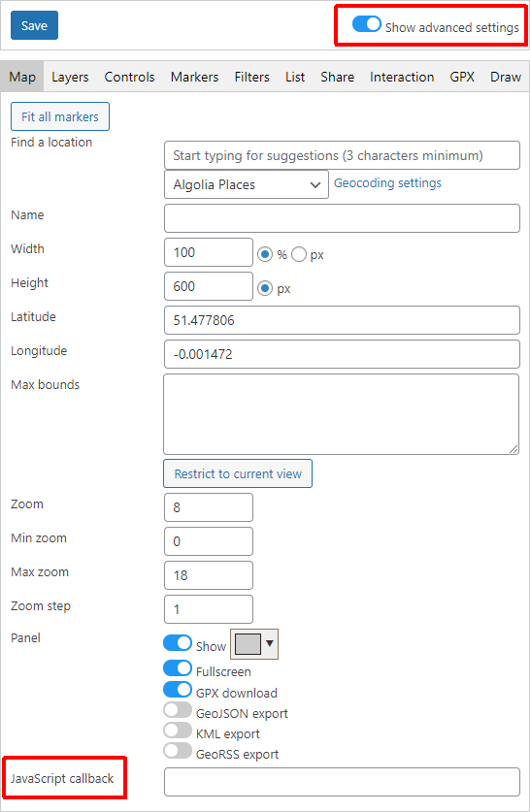
Task: Open the Algolia Places geocoder dropdown
Action: click(x=247, y=184)
